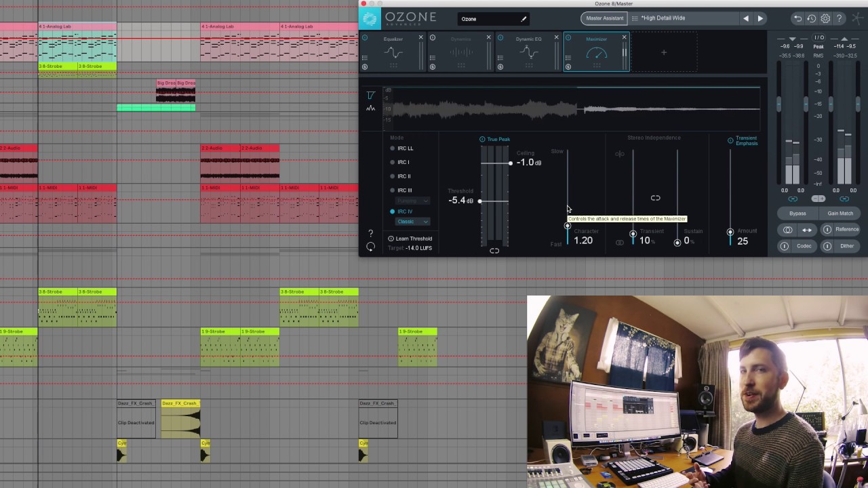Link Transient and Sustain sliders
This screenshot has height=488, width=868.
(x=655, y=198)
